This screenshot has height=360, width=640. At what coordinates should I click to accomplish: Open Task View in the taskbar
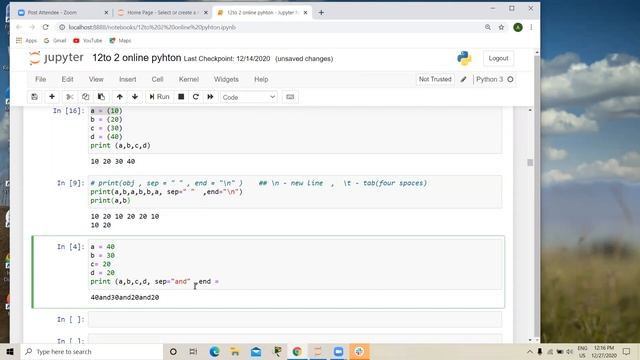[193, 351]
